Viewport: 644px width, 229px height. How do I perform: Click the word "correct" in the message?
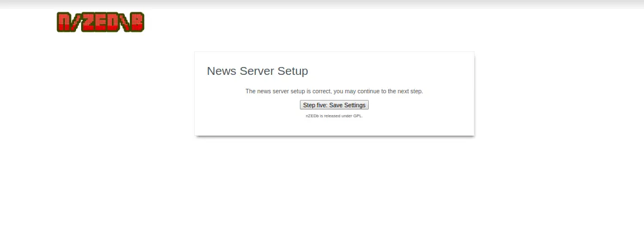321,91
